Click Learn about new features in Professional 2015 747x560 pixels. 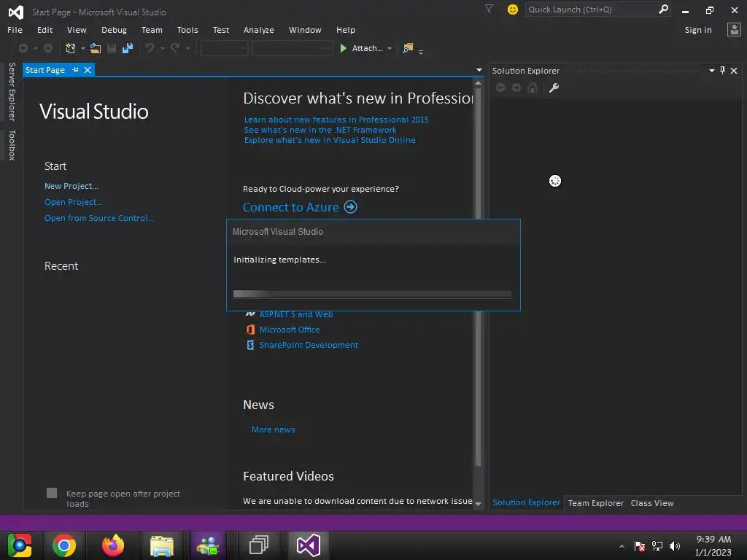(x=336, y=120)
